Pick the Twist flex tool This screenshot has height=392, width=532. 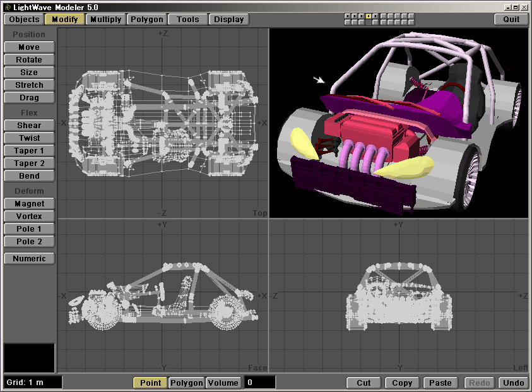pos(29,138)
